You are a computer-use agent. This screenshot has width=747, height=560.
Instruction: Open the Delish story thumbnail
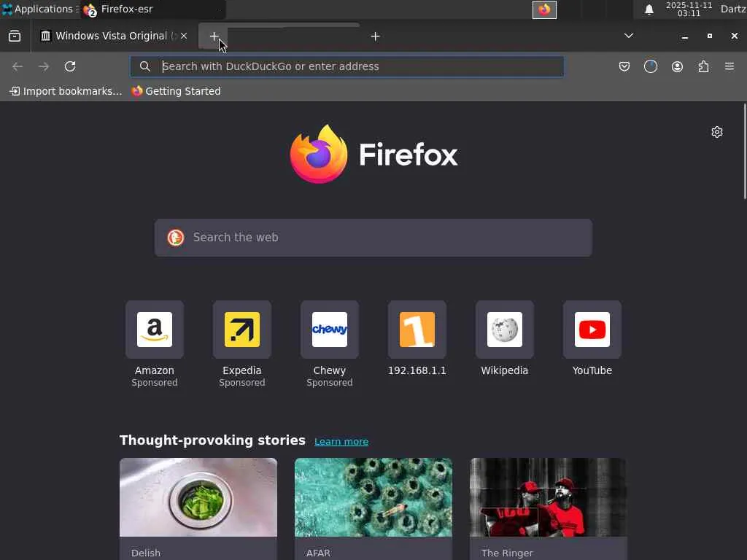pos(198,497)
